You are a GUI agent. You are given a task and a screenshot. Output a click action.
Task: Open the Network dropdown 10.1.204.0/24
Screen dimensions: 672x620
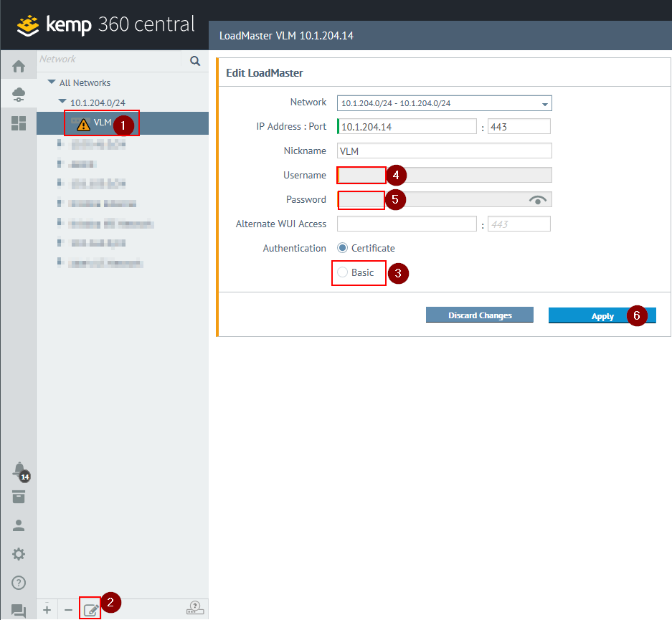445,103
